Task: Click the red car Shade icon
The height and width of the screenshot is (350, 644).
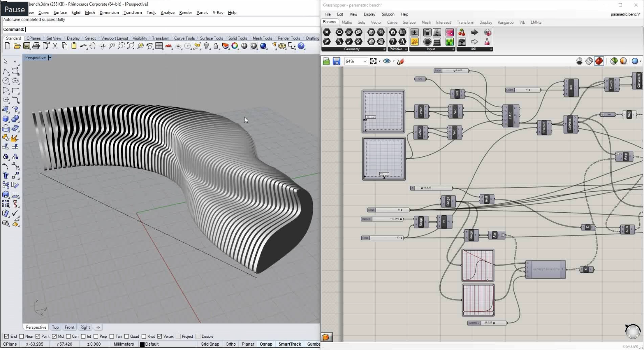Action: click(x=169, y=46)
